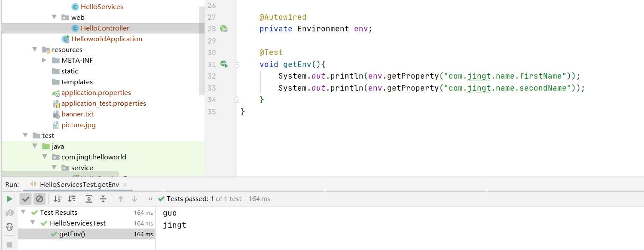Collapse the service package folder
644x250 pixels.
click(x=54, y=168)
